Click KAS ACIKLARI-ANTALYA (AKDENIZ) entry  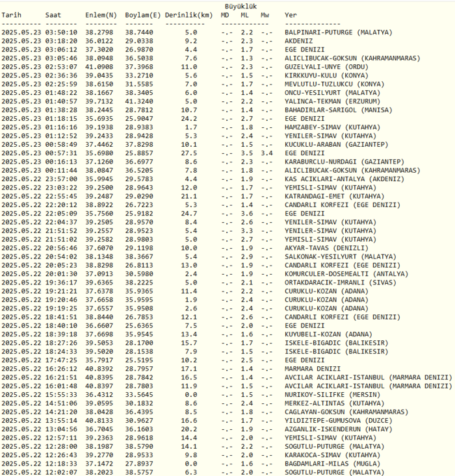[x=344, y=179]
